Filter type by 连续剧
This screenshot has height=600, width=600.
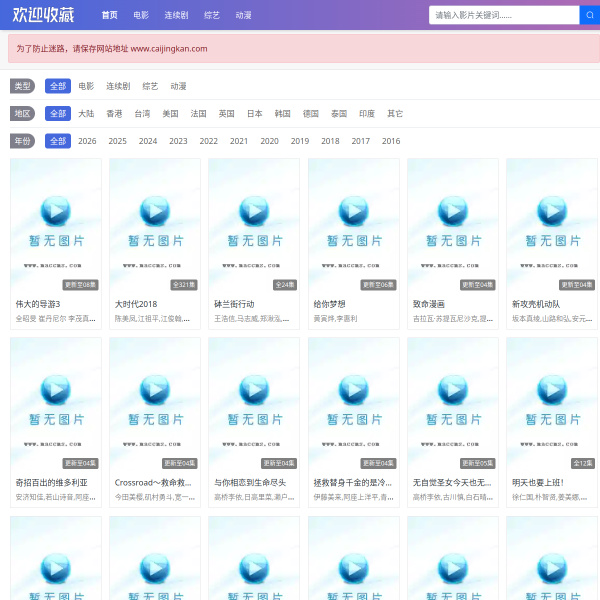(118, 86)
